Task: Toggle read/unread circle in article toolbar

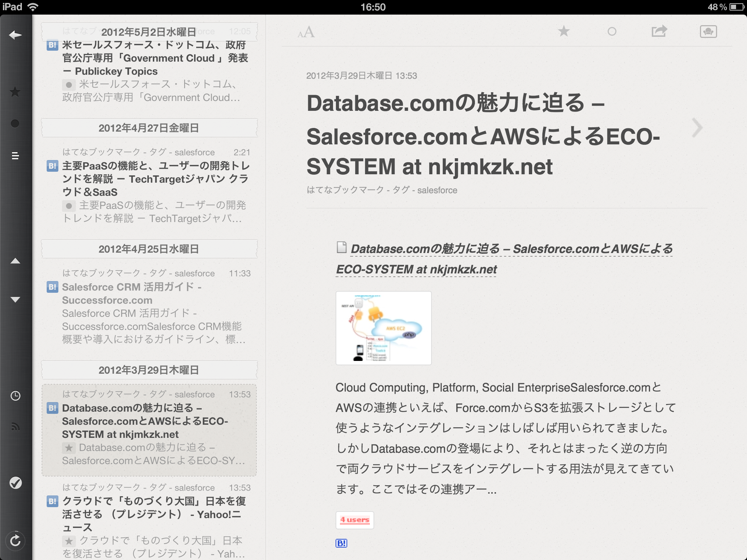Action: [612, 32]
